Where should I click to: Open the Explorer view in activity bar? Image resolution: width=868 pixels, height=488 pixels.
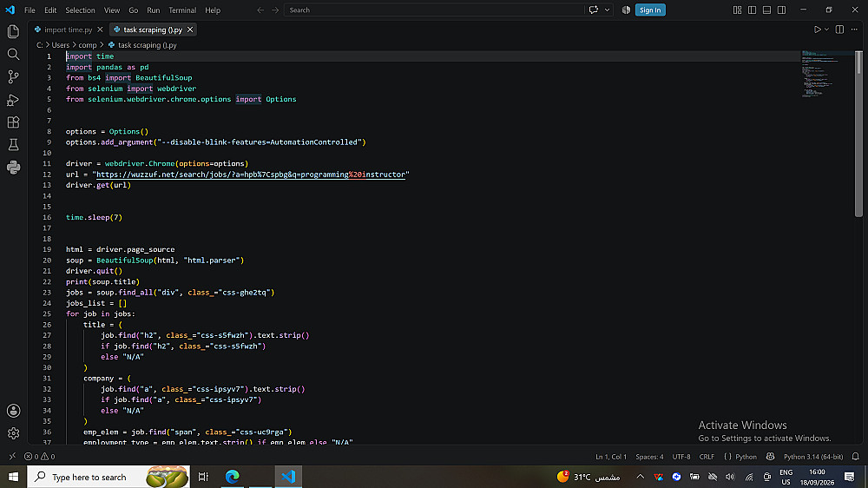13,31
